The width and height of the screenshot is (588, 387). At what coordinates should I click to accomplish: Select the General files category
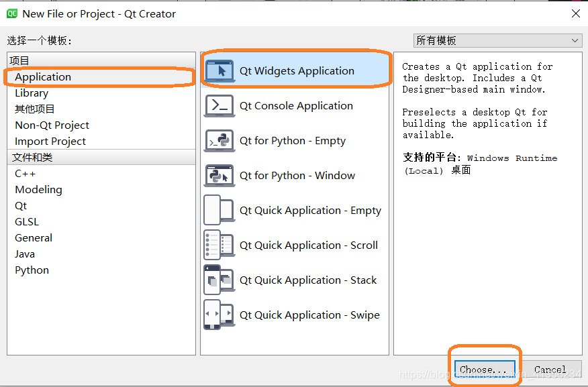tap(101, 238)
